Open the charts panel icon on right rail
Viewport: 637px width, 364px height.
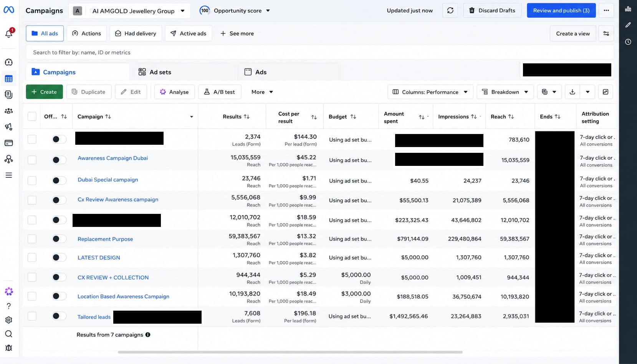(628, 9)
